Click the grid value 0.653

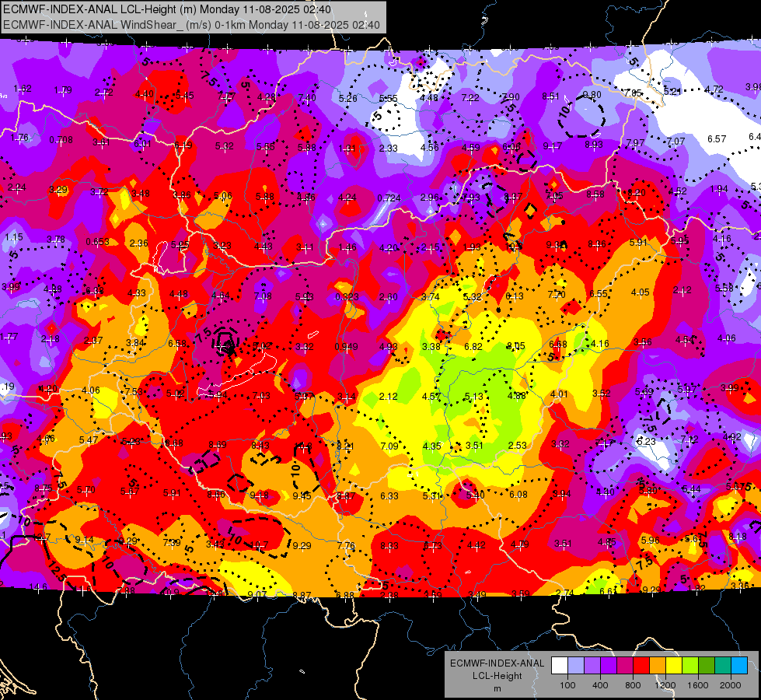97,241
